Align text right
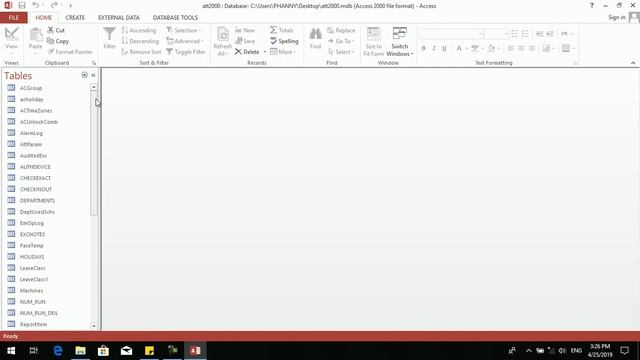This screenshot has height=360, width=640. [x=532, y=48]
